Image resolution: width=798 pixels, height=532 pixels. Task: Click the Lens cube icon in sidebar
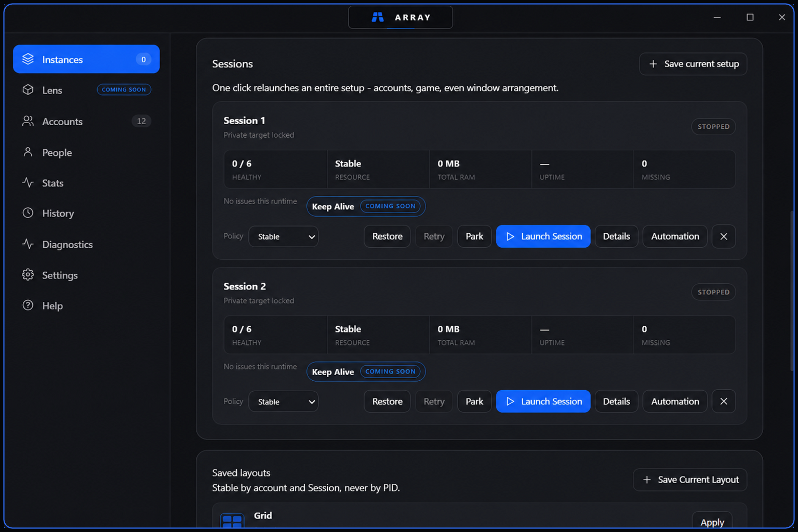[28, 90]
